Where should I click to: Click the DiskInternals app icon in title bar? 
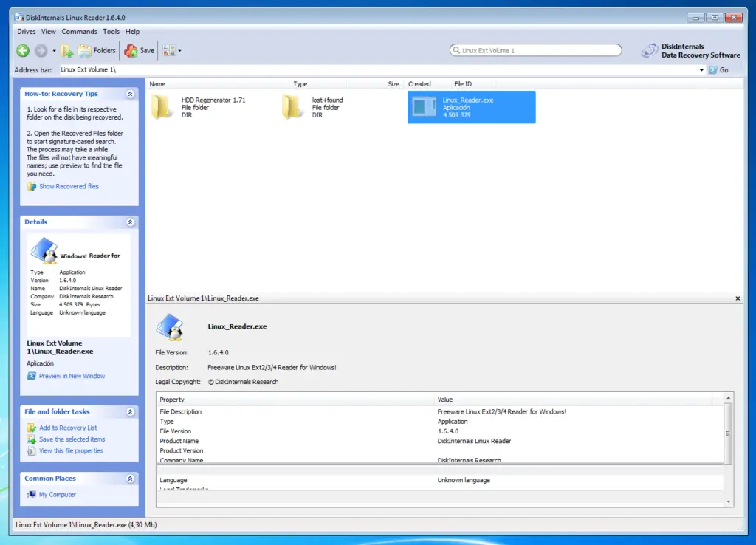tap(18, 18)
